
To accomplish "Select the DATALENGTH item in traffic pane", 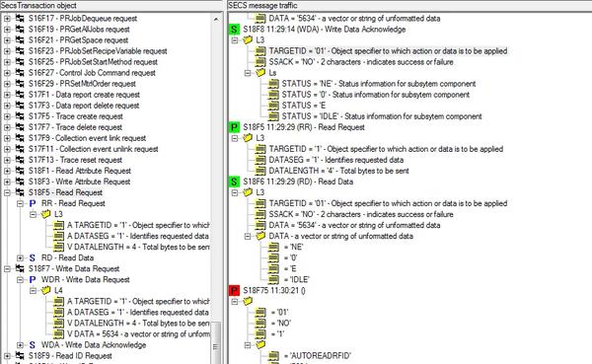I will 338,171.
